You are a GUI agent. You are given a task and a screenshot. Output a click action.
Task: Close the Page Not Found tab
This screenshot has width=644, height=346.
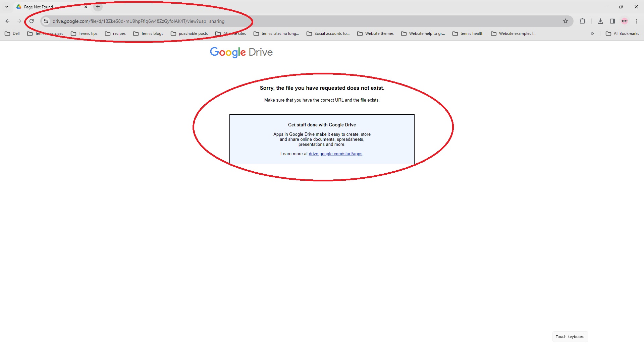point(86,7)
